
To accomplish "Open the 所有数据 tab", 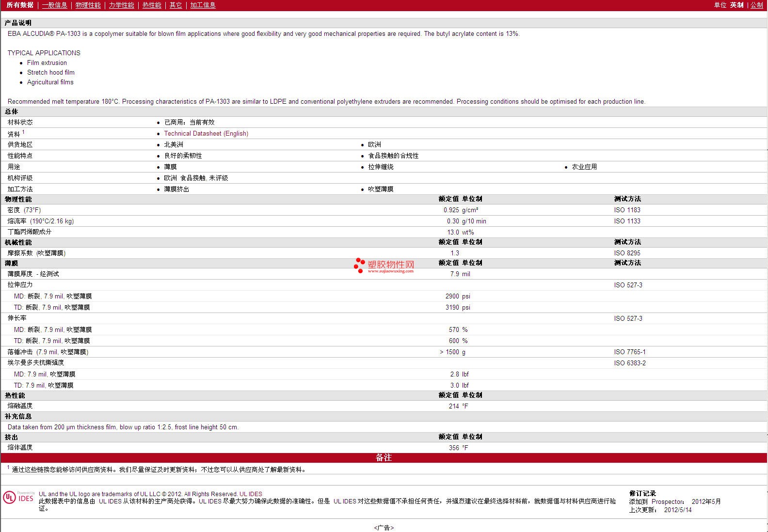I will click(20, 5).
